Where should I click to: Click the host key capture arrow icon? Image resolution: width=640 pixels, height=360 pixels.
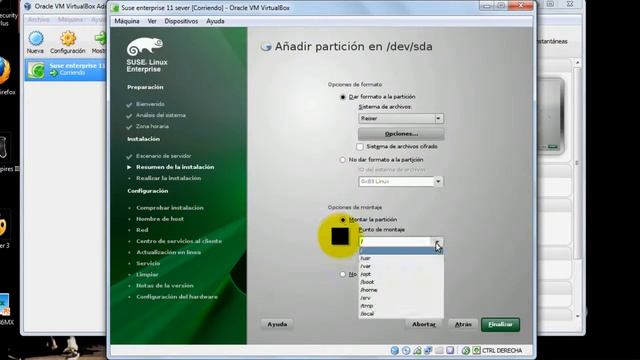pyautogui.click(x=476, y=351)
